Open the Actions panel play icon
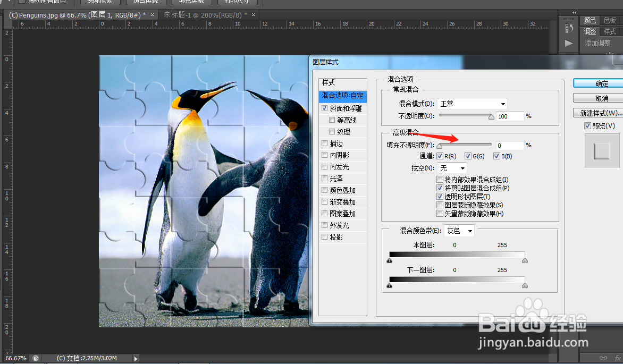The height and width of the screenshot is (364, 623). 569,43
